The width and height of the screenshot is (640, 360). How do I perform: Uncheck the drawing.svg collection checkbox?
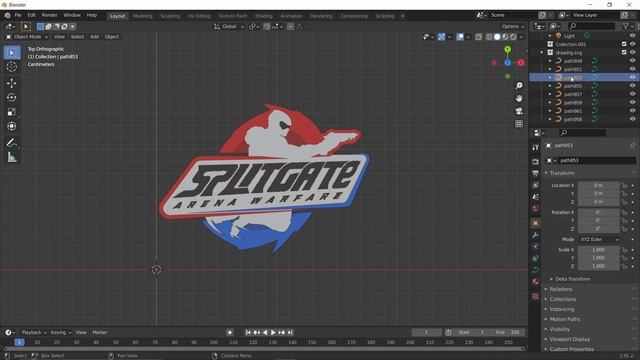tap(624, 52)
